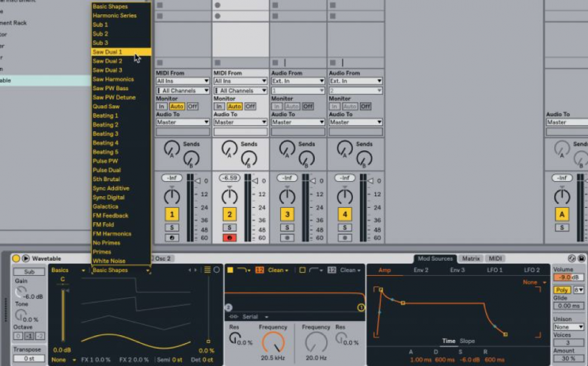Screen dimensions: 588x366
Task: Click the oscillator circular view icon
Action: tap(217, 270)
